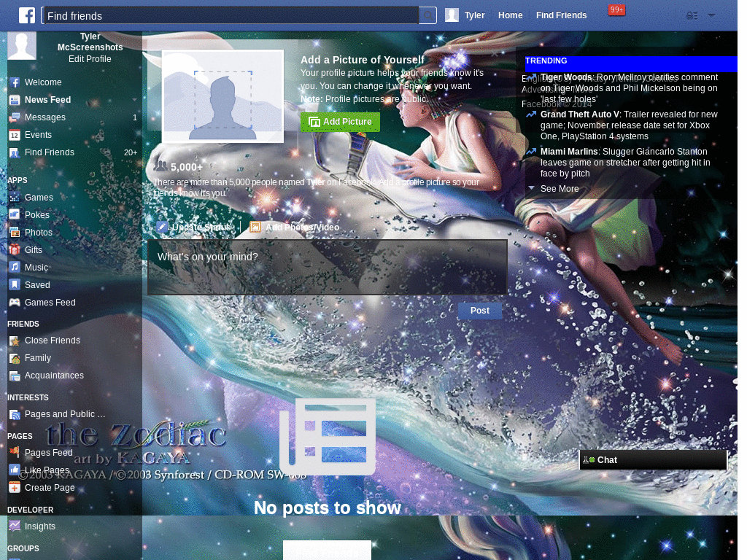Image resolution: width=747 pixels, height=560 pixels.
Task: Open Find Friends in the top bar
Action: tap(561, 15)
